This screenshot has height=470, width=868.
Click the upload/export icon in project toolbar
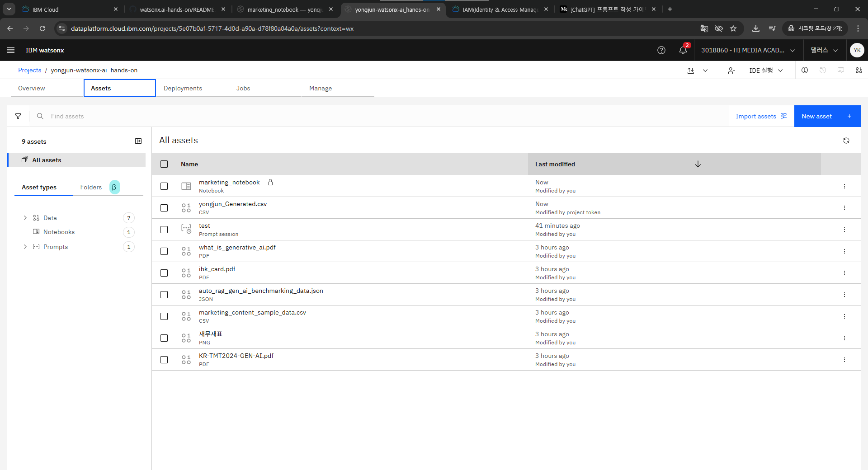pos(691,70)
